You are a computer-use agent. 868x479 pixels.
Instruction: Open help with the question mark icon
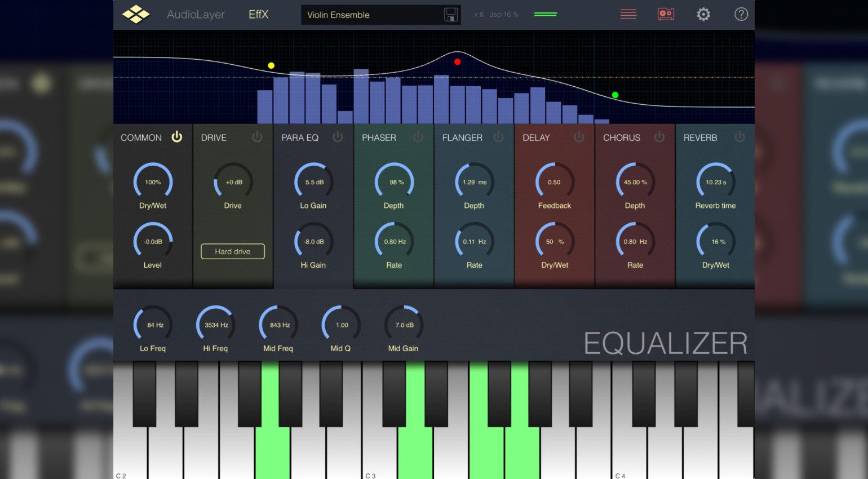[741, 14]
